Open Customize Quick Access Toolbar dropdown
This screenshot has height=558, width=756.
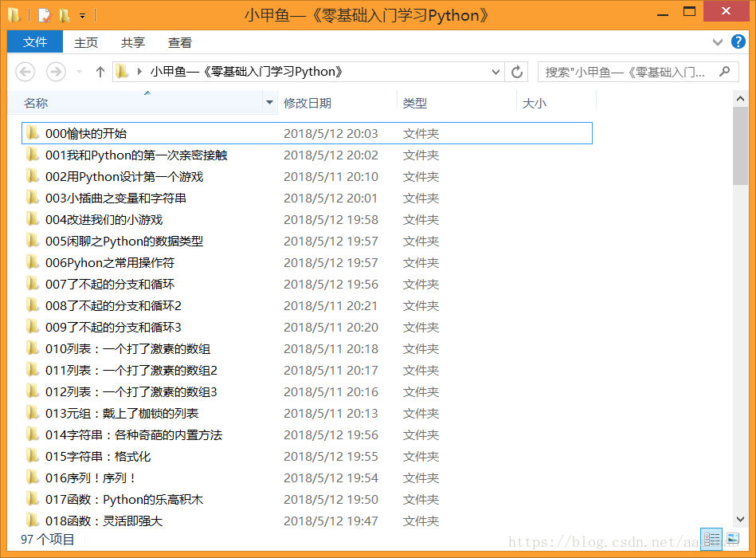click(x=82, y=16)
